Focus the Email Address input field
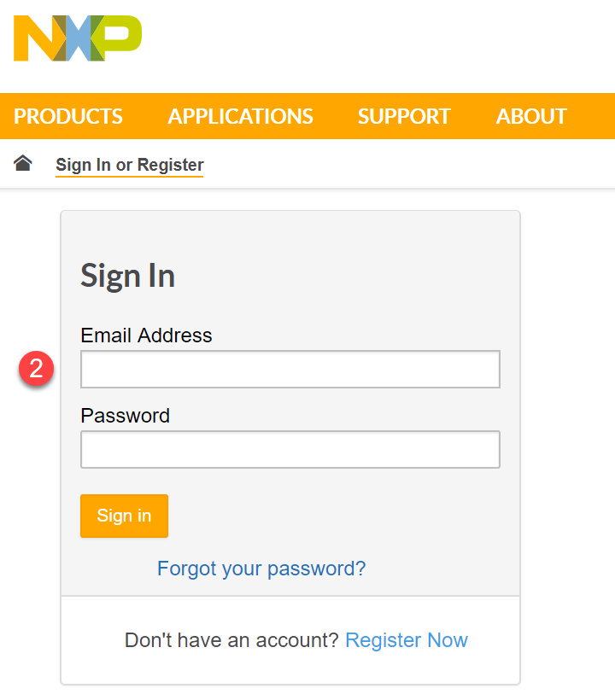Viewport: 615px width, 700px height. point(290,370)
